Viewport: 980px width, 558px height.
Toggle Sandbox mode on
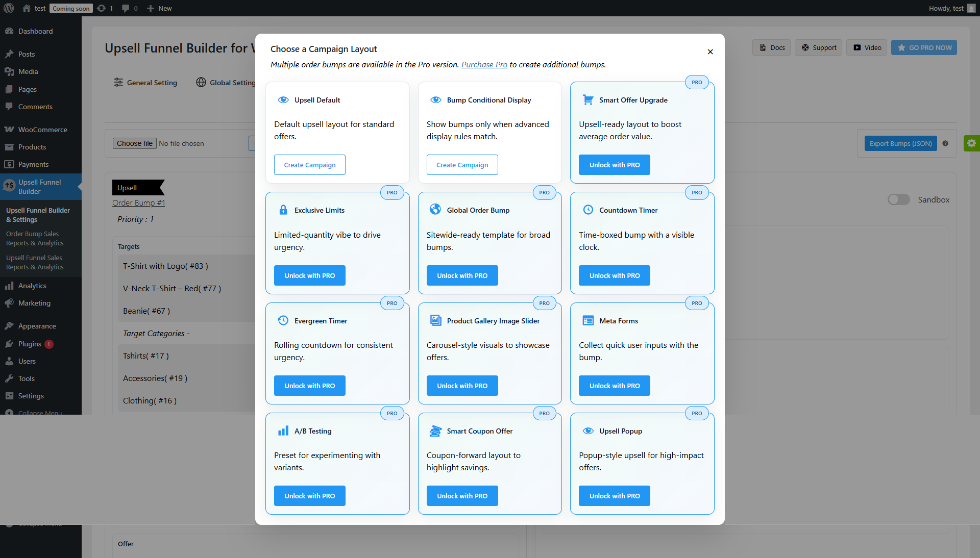[x=898, y=199]
